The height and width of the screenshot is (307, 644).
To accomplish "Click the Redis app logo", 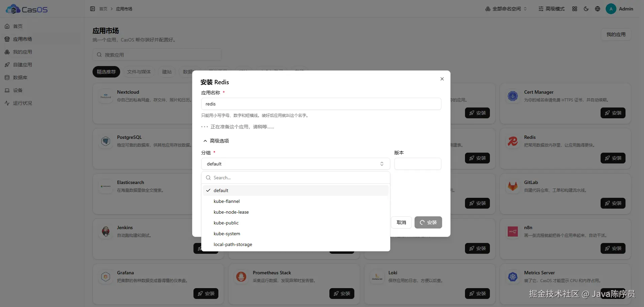I will click(x=513, y=141).
